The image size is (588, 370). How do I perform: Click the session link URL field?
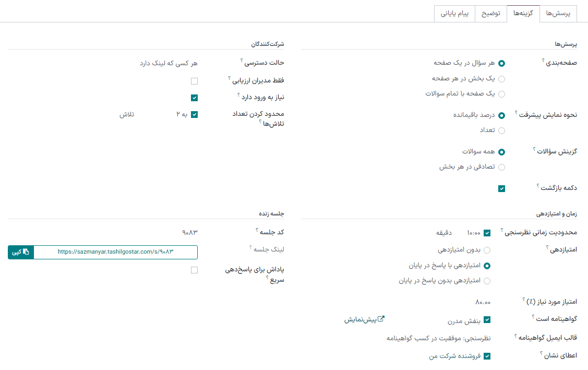115,252
